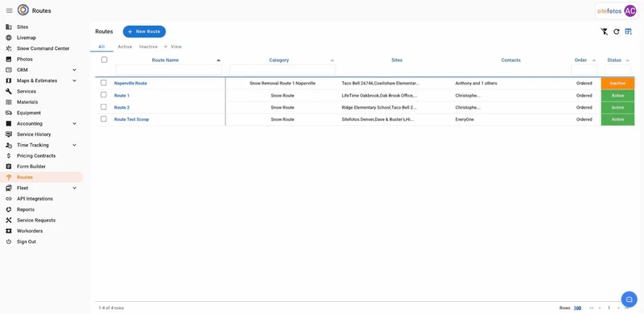Screen dimensions: 644x314
Task: Click the Pricing Contracts dollar icon
Action: [x=9, y=155]
